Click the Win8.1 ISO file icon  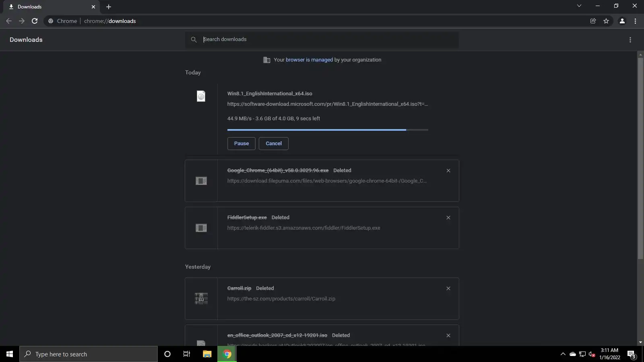(201, 96)
